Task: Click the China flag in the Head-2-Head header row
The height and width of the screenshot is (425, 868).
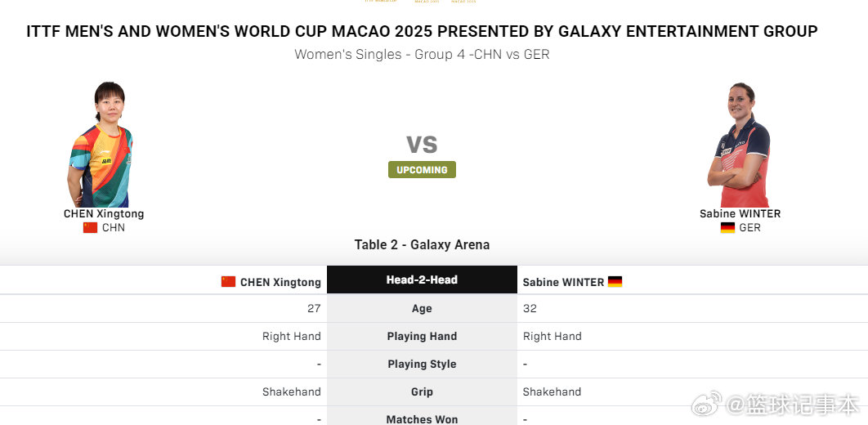Action: (x=228, y=282)
